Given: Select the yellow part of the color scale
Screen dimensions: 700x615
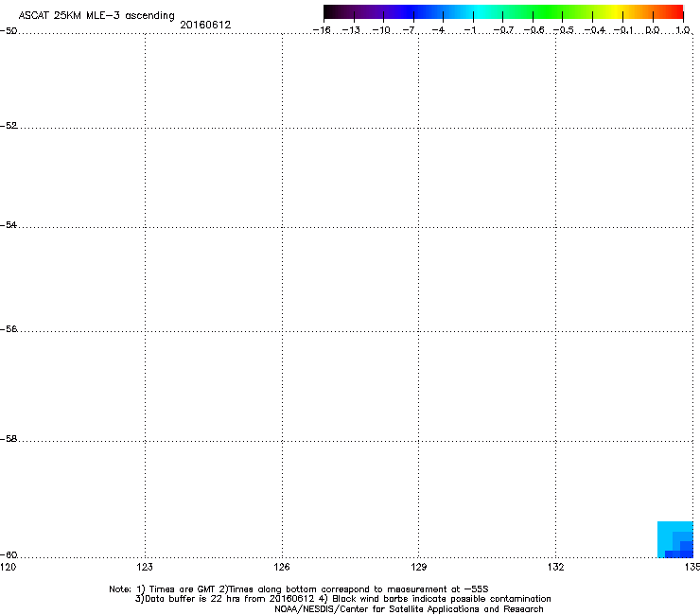Looking at the screenshot, I should click(x=618, y=12).
